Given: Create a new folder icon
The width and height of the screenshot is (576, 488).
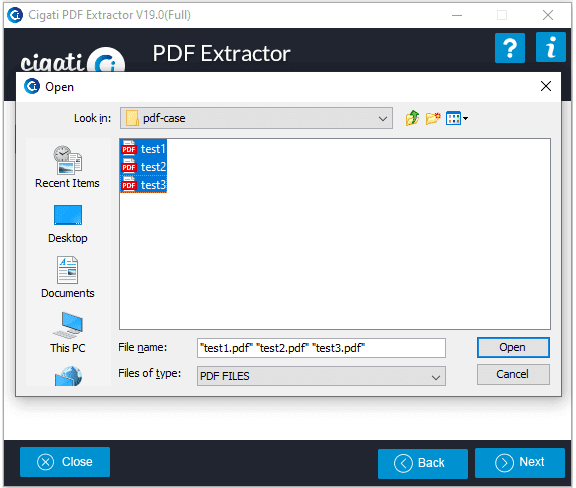Looking at the screenshot, I should (433, 118).
